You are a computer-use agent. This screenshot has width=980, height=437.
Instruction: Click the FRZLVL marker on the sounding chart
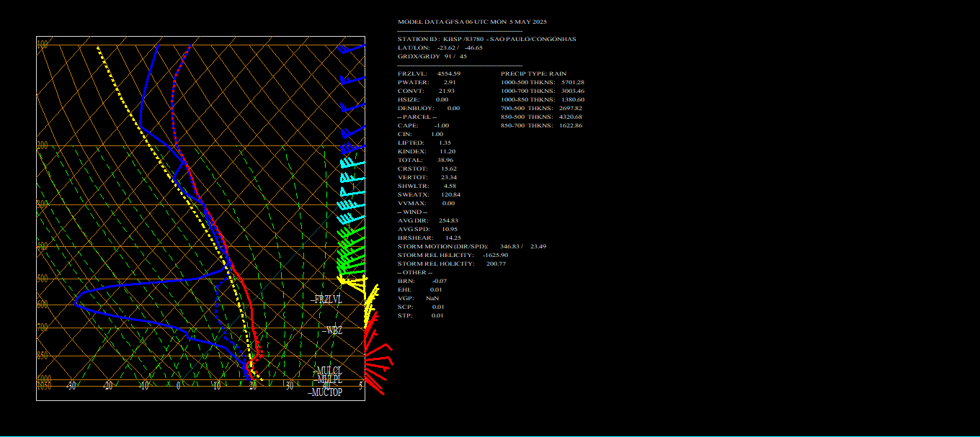(x=326, y=300)
